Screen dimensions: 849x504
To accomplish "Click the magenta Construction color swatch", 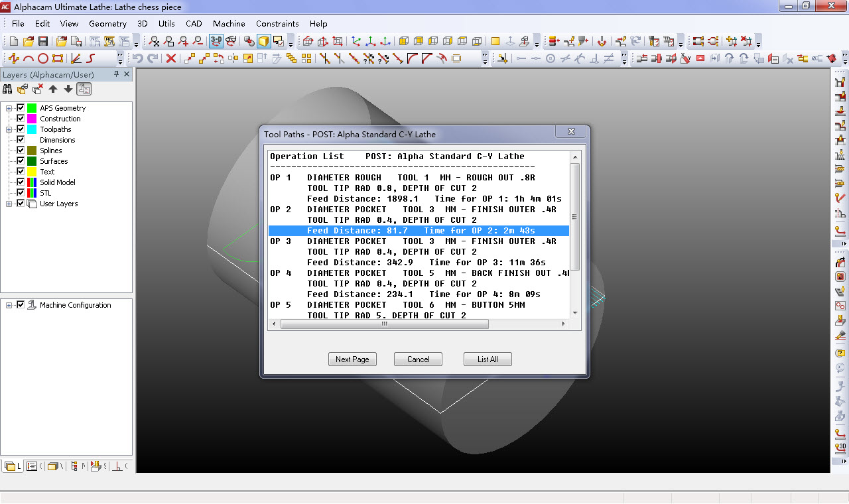I will [32, 119].
